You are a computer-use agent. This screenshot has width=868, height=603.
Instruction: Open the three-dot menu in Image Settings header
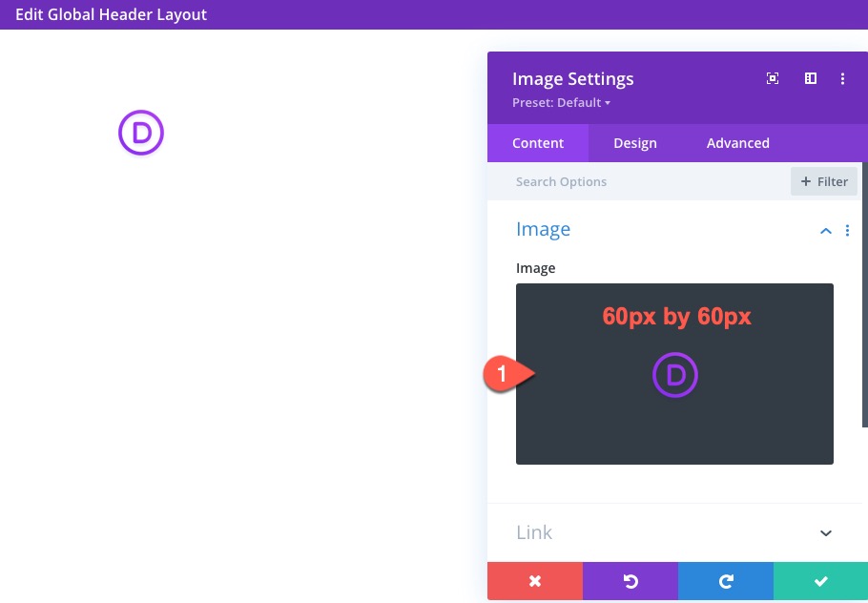coord(842,78)
